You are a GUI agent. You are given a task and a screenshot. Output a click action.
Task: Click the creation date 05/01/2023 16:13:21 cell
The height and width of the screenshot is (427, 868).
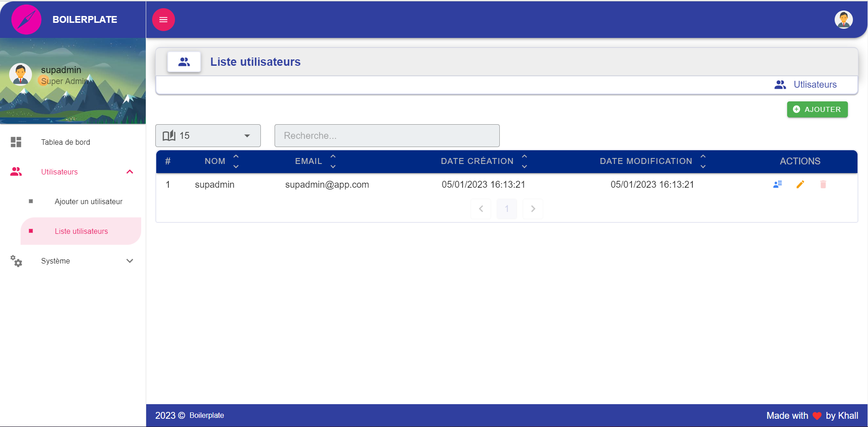(x=483, y=185)
